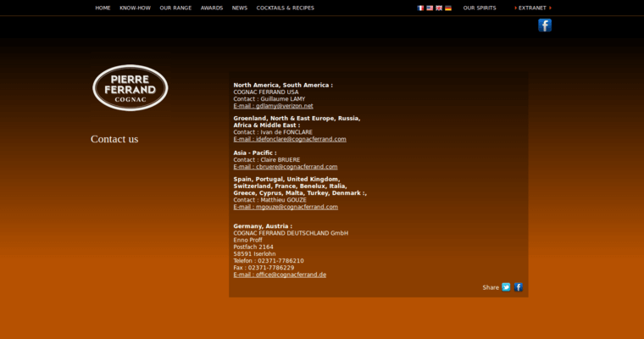This screenshot has width=644, height=339.
Task: Click the idefonclare@cognacferrand.com email link
Action: point(290,139)
